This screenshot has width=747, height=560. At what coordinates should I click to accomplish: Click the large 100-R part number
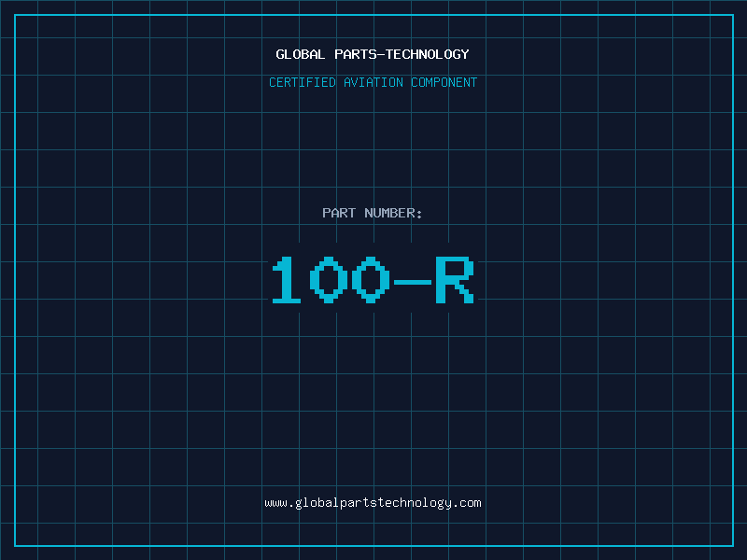pos(373,280)
